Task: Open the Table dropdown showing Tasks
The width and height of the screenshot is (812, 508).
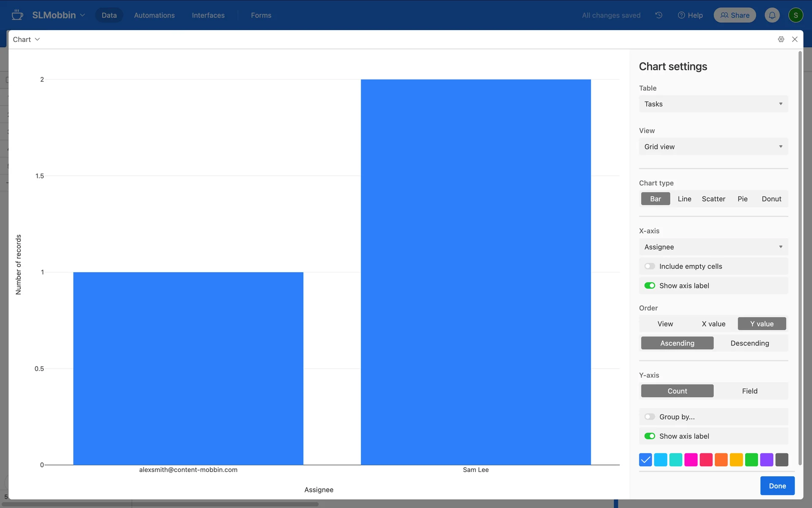Action: [x=713, y=104]
